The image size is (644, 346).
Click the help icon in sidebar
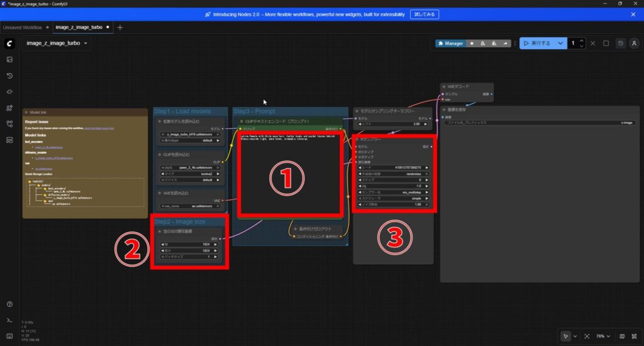coord(9,304)
